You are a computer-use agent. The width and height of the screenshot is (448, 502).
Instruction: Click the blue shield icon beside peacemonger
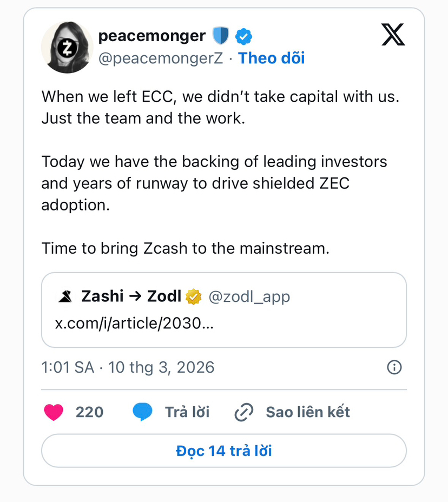tap(221, 36)
